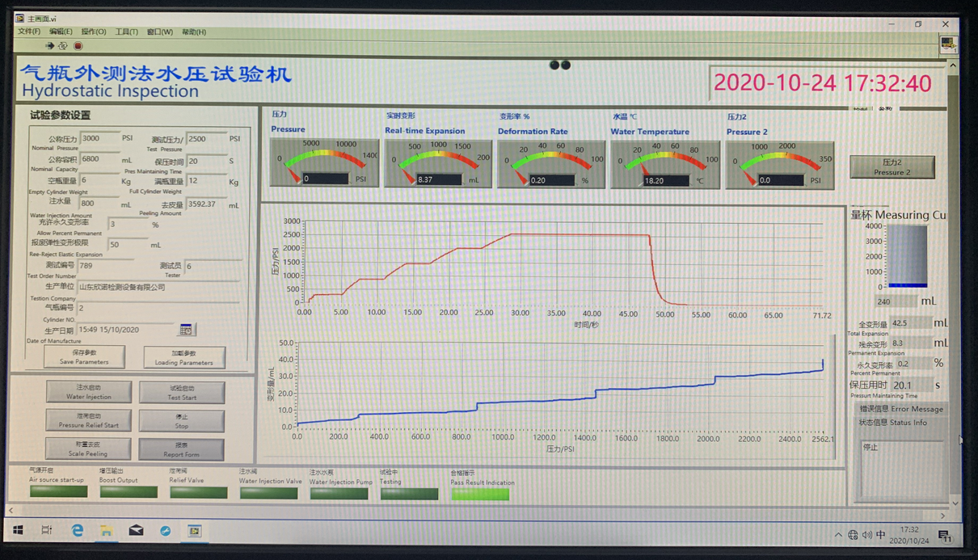Viewport: 978px width, 560px height.
Task: Toggle the Water Injection Pump indicator
Action: pos(339,493)
